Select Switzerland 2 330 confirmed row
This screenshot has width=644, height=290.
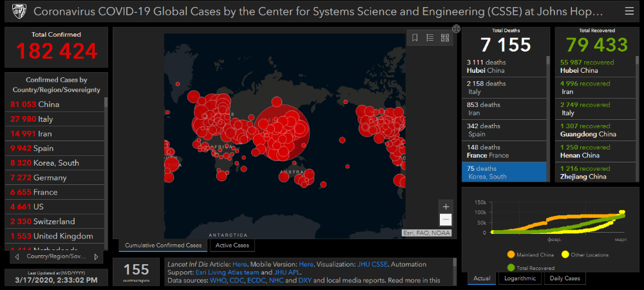[x=55, y=222]
